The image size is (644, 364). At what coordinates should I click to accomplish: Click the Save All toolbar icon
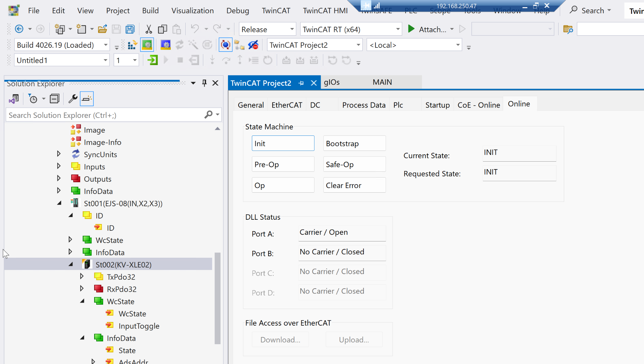[x=130, y=29]
